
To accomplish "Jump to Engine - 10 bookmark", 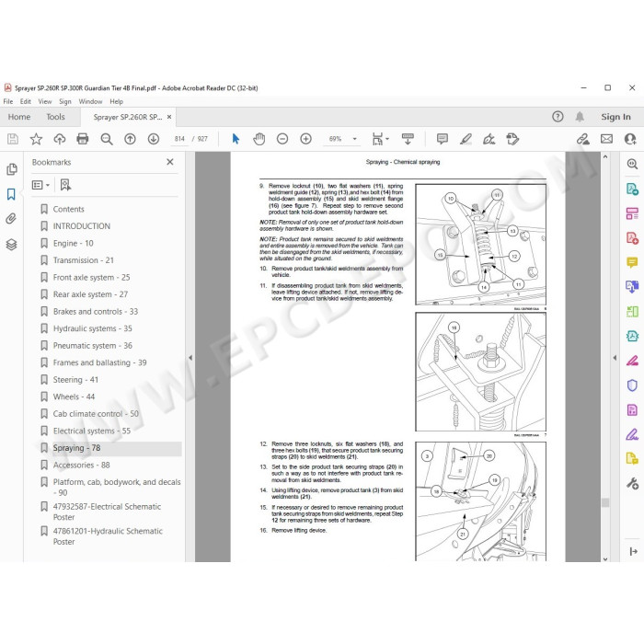I will click(73, 244).
